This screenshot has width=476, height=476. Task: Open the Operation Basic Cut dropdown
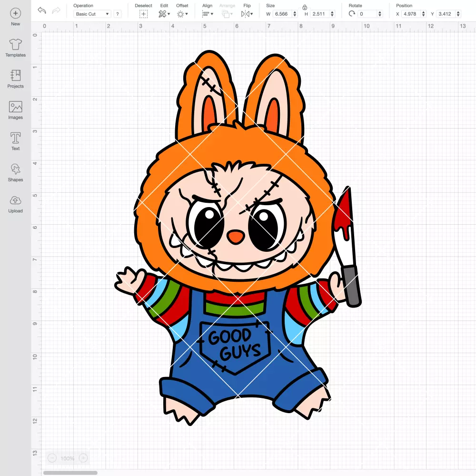(x=92, y=14)
